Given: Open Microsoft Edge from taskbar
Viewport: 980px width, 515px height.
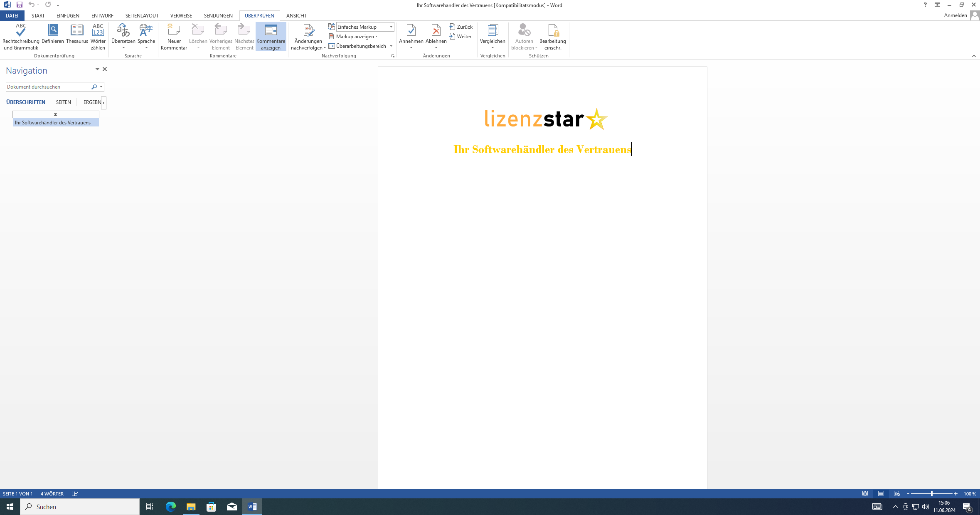Looking at the screenshot, I should pyautogui.click(x=171, y=507).
